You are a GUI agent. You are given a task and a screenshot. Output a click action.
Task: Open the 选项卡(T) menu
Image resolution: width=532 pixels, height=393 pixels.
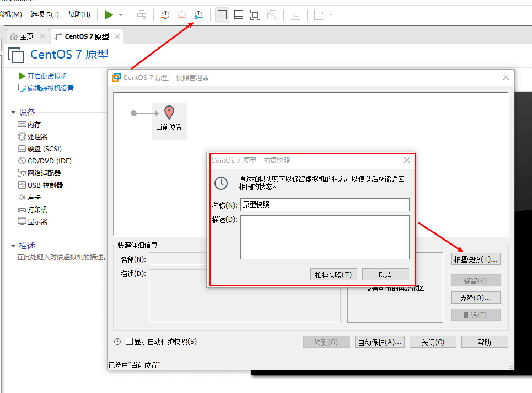coord(45,14)
